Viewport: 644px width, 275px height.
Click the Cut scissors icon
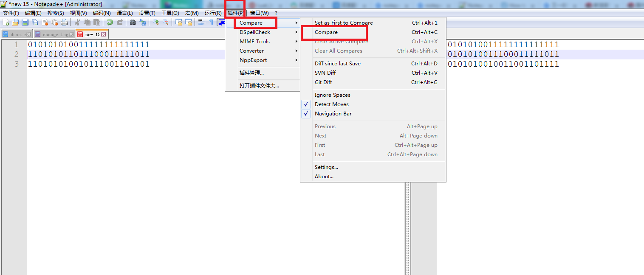[77, 22]
